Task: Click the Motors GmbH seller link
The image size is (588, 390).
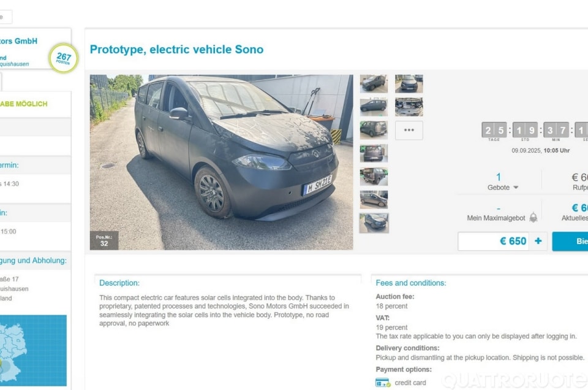Action: (18, 41)
